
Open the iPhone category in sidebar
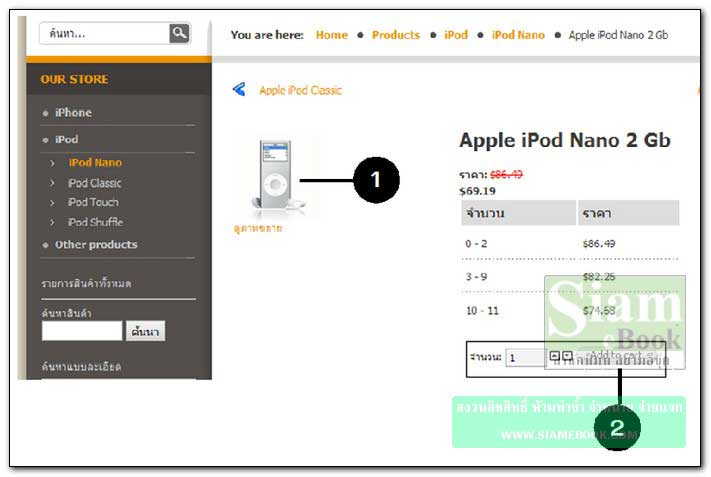click(73, 112)
